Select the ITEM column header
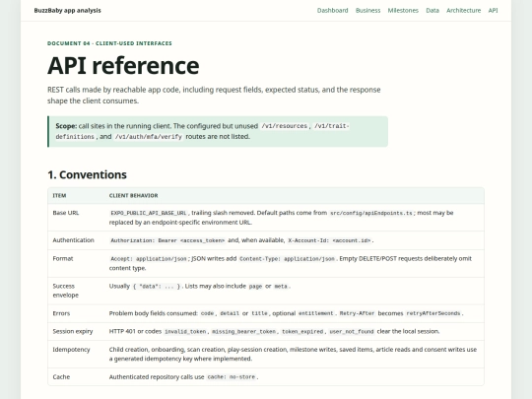 (x=59, y=196)
